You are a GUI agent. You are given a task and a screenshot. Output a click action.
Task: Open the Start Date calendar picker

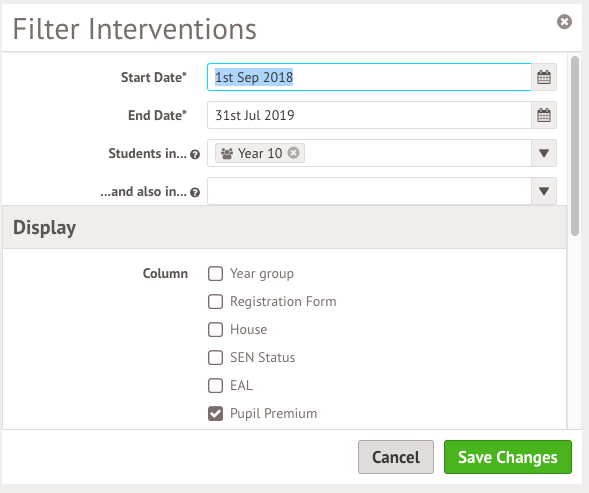pos(544,77)
